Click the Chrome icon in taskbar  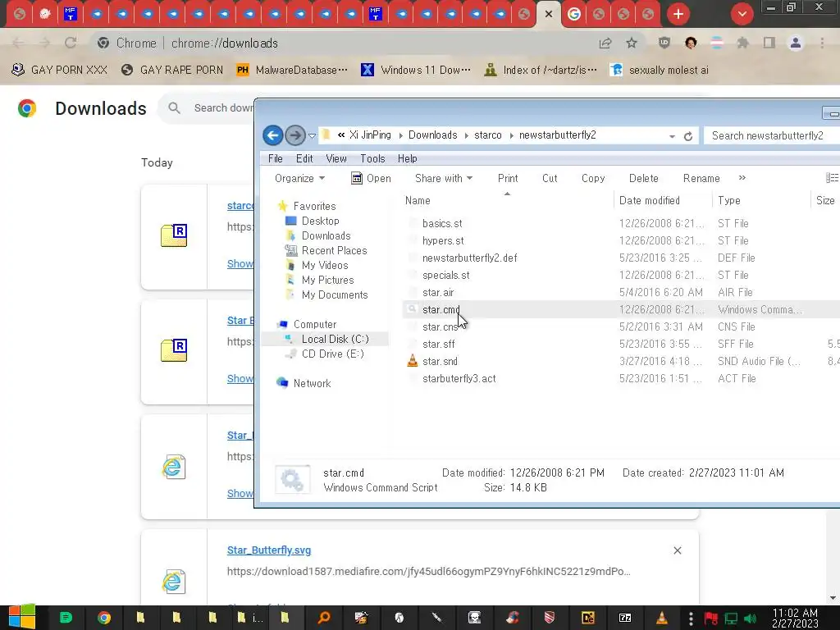pos(104,618)
